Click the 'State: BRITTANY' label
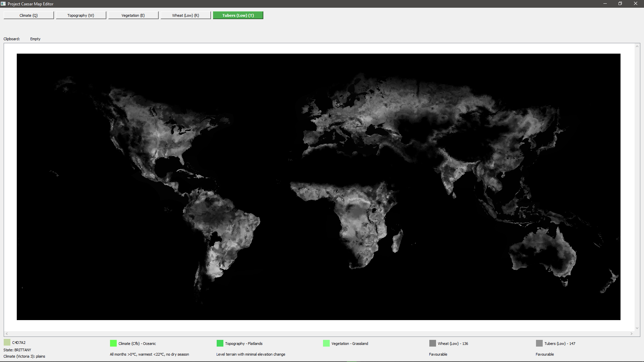The height and width of the screenshot is (362, 644). pos(17,350)
